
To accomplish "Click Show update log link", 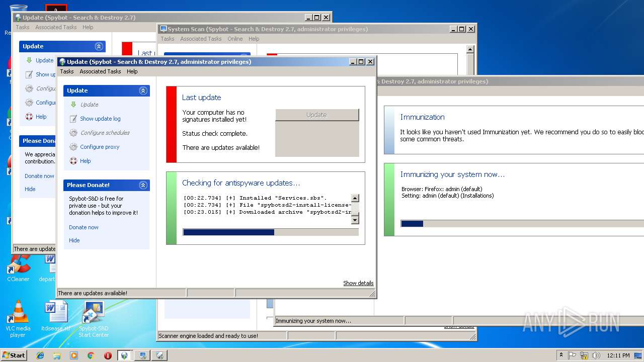I will point(100,119).
